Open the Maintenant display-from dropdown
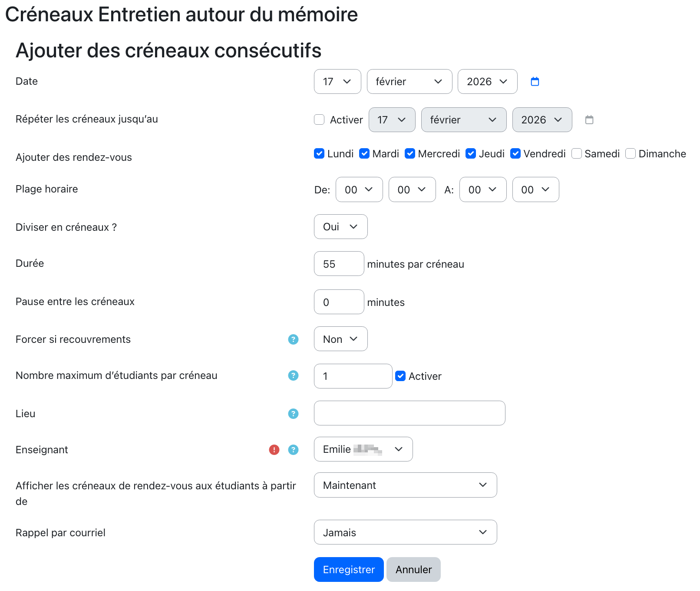 coord(405,485)
